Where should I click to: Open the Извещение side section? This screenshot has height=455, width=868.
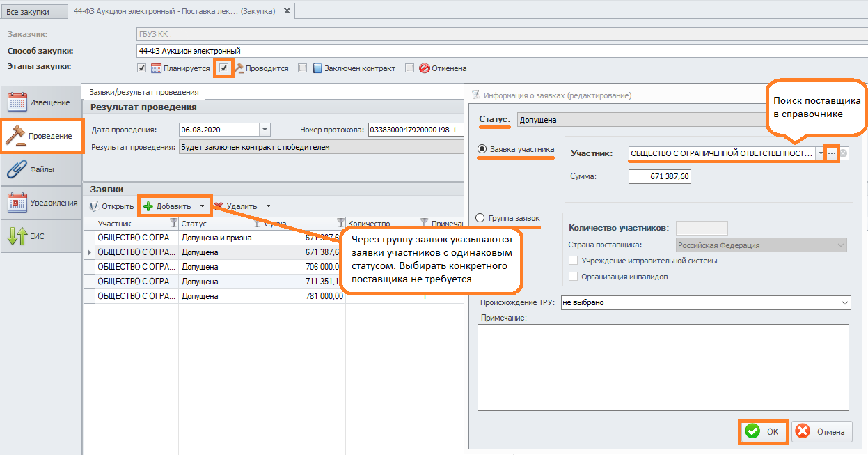(41, 102)
